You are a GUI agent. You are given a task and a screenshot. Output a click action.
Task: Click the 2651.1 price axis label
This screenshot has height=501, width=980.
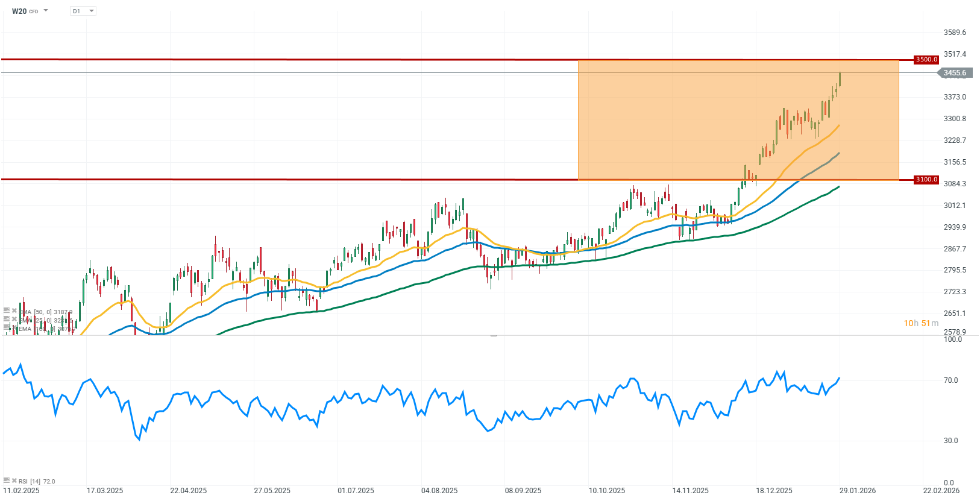pyautogui.click(x=955, y=314)
